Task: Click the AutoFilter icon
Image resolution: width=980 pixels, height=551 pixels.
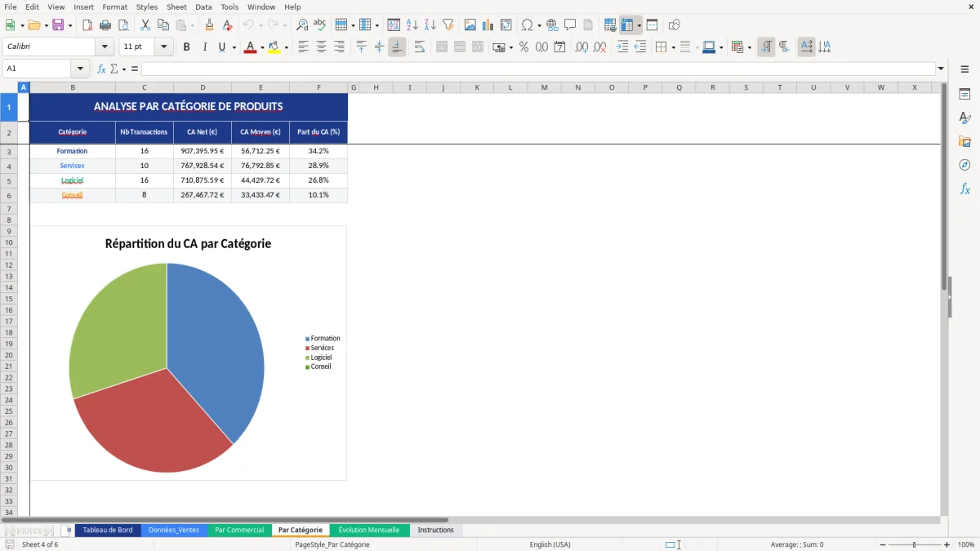Action: pos(447,24)
